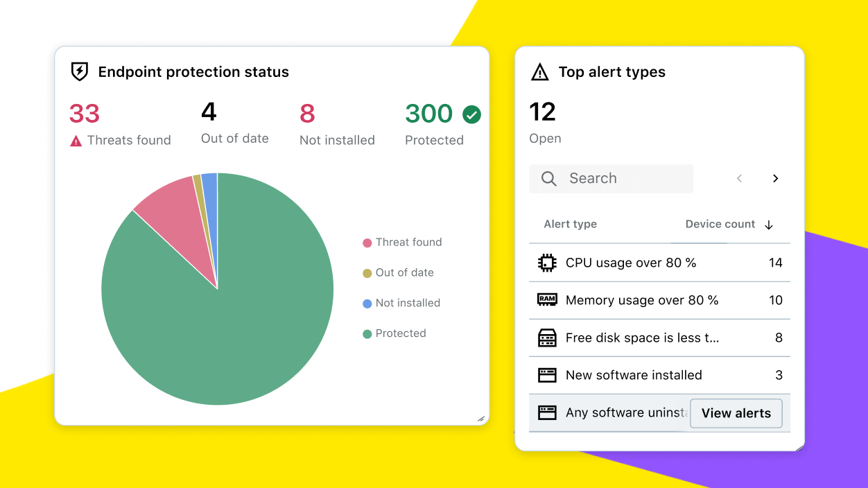Viewport: 868px width, 488px height.
Task: Select the Alert type column header
Action: [x=570, y=224]
